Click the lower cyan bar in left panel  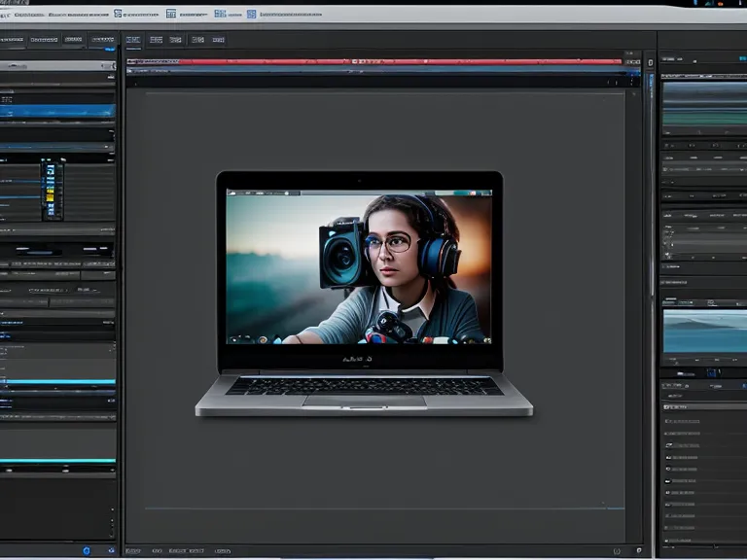point(57,461)
